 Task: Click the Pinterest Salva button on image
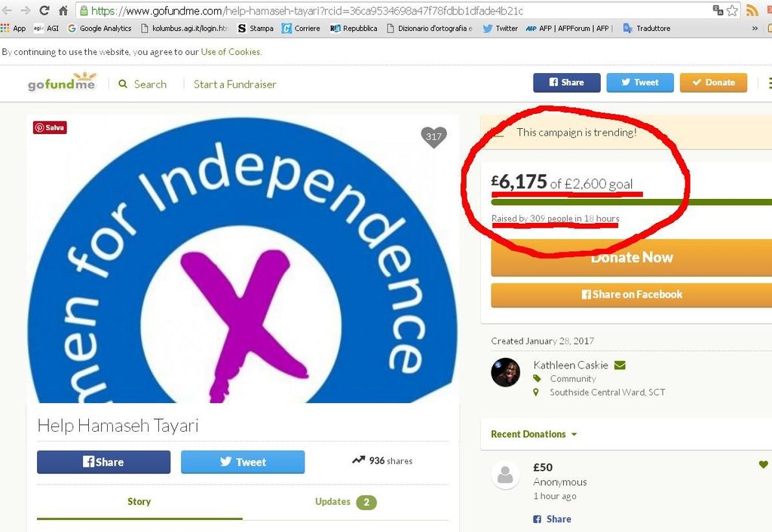point(50,127)
